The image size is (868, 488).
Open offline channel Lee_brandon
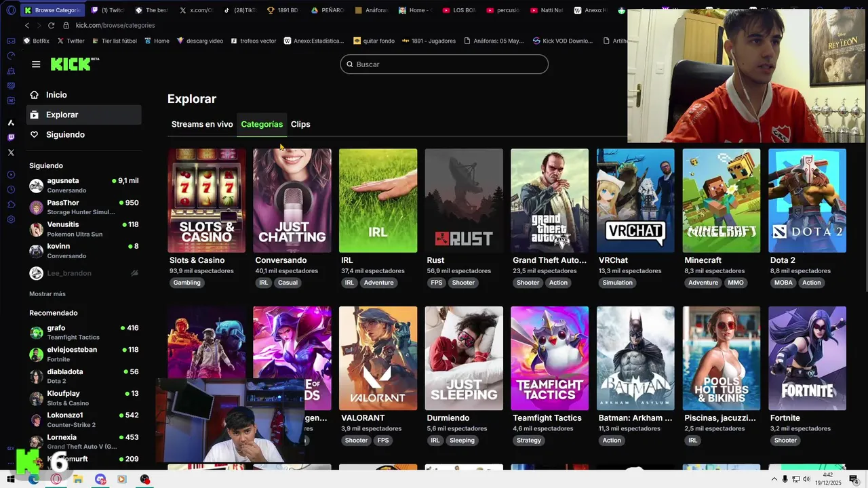coord(84,273)
